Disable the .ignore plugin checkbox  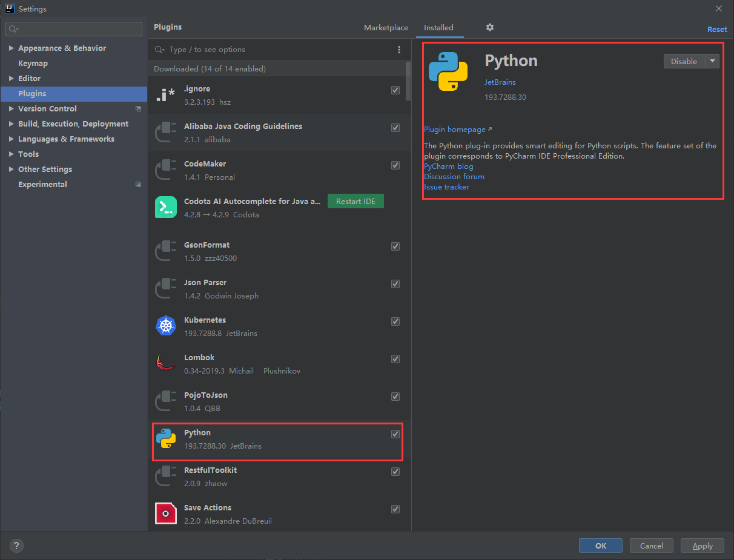coord(395,90)
